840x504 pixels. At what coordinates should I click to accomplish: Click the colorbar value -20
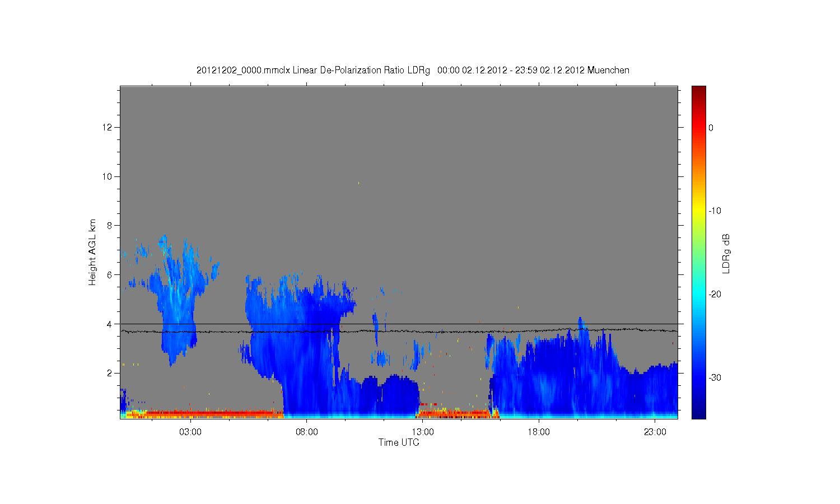point(715,295)
